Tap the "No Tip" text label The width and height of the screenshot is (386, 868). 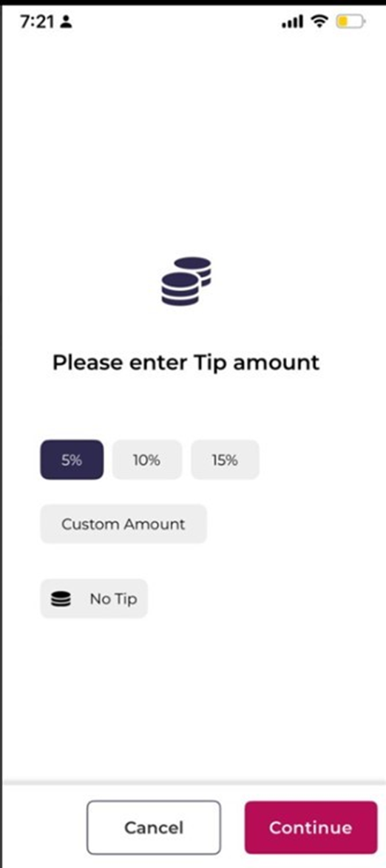point(114,599)
